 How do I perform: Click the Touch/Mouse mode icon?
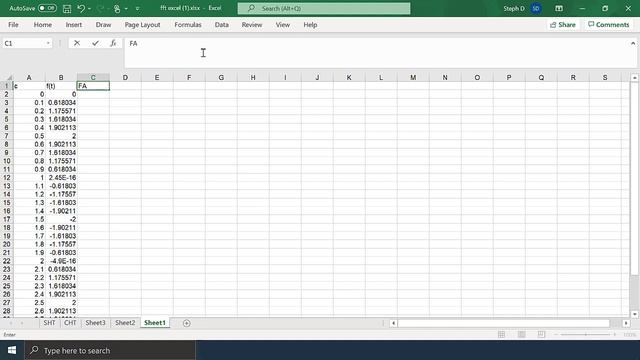coord(117,9)
